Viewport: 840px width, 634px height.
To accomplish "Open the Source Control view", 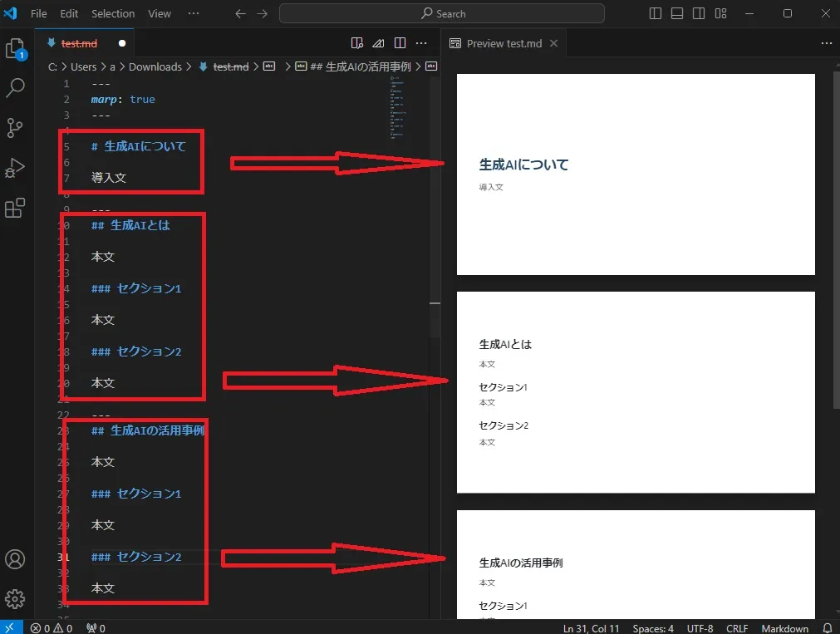I will 15,128.
